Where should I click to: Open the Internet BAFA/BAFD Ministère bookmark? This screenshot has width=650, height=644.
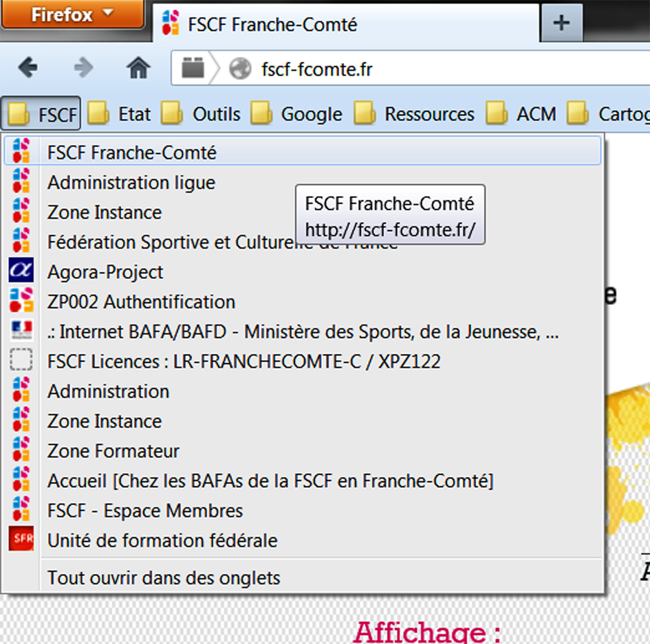pyautogui.click(x=303, y=331)
